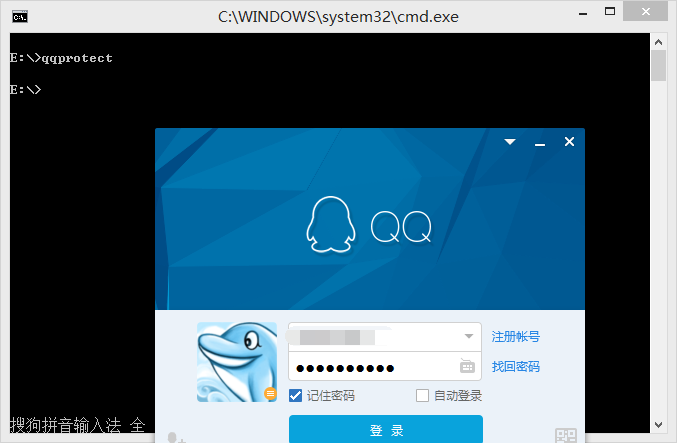Image resolution: width=677 pixels, height=443 pixels.
Task: Open the 注册帐号 link
Action: coord(516,337)
